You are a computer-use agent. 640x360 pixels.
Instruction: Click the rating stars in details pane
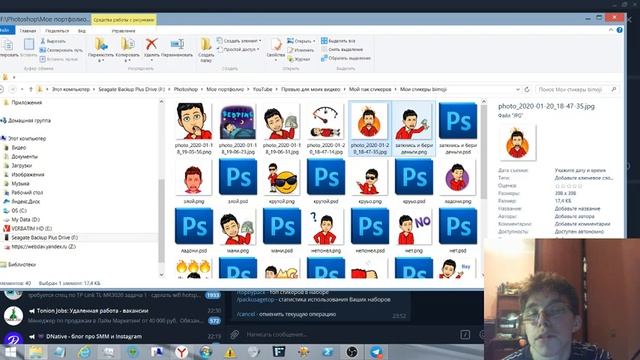[568, 186]
